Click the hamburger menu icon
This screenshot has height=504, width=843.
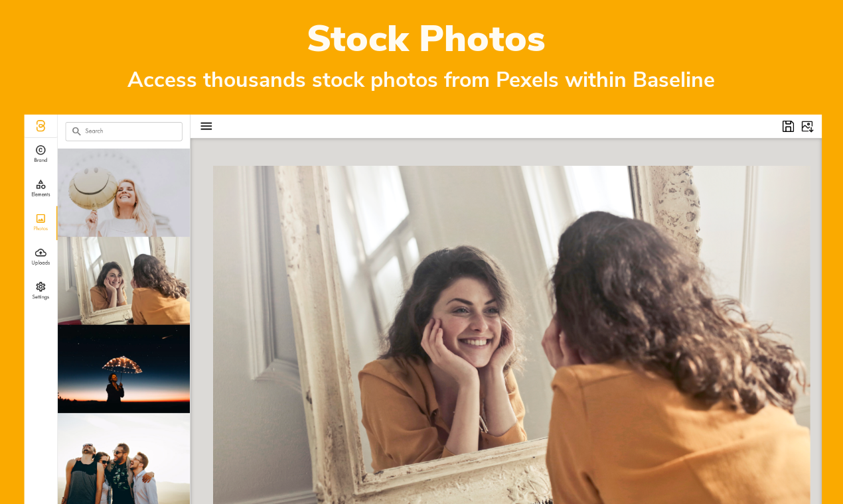[206, 126]
